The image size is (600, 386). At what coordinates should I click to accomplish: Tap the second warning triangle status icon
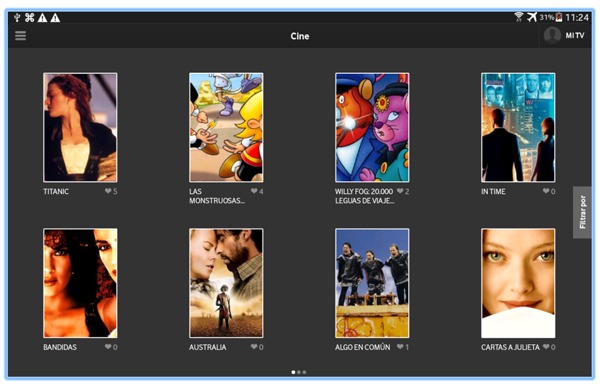[55, 18]
